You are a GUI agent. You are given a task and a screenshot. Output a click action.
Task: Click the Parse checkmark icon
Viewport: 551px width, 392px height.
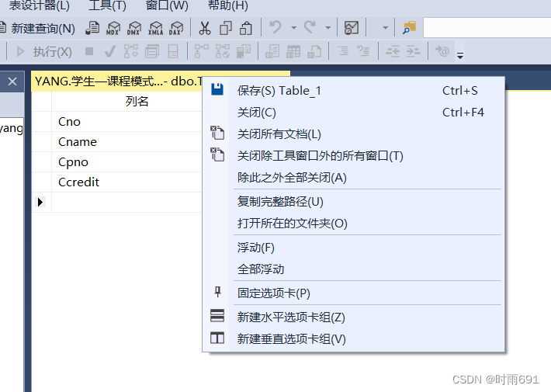110,52
